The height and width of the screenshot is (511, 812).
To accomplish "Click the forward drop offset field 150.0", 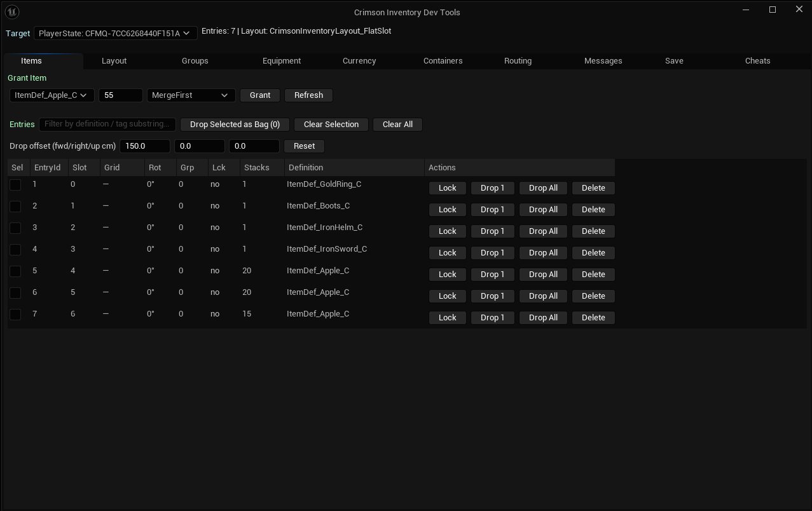I will click(x=145, y=146).
